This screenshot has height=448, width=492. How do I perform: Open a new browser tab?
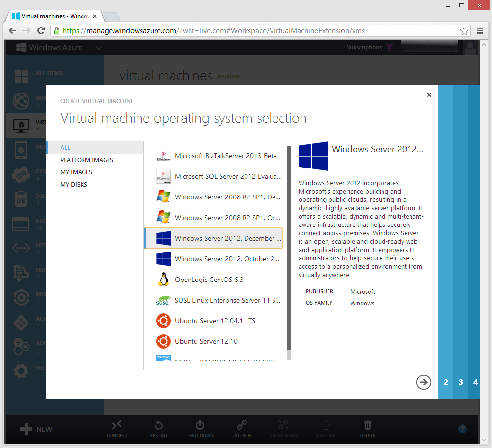click(111, 16)
